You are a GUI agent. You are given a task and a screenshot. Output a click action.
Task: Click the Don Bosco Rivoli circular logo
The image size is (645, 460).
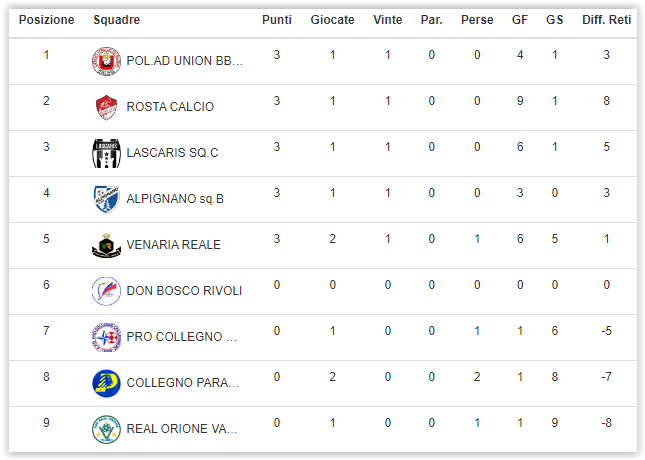coord(107,291)
